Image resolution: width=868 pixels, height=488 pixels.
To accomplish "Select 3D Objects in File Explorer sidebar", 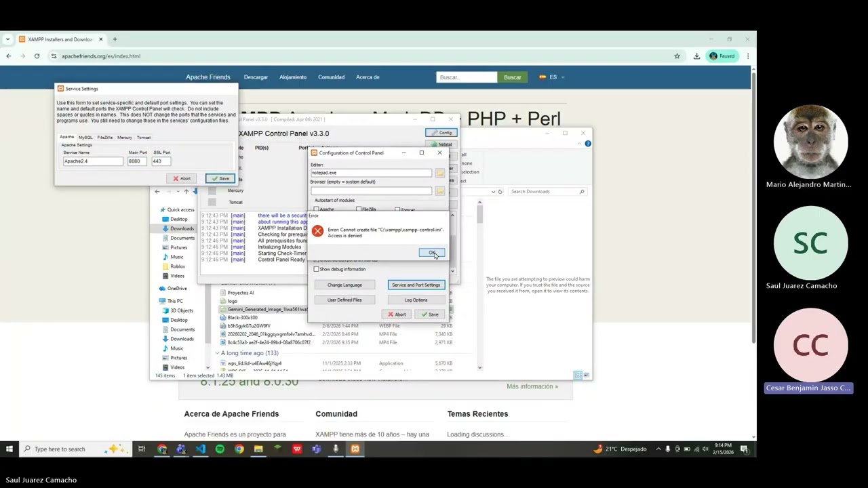I will 181,310.
